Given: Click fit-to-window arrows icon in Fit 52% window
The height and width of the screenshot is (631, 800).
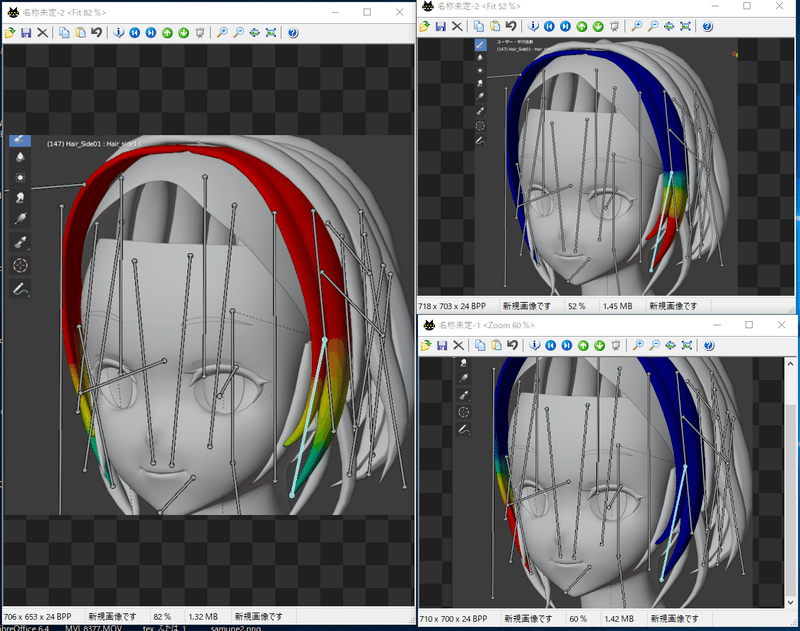Looking at the screenshot, I should pos(669,27).
